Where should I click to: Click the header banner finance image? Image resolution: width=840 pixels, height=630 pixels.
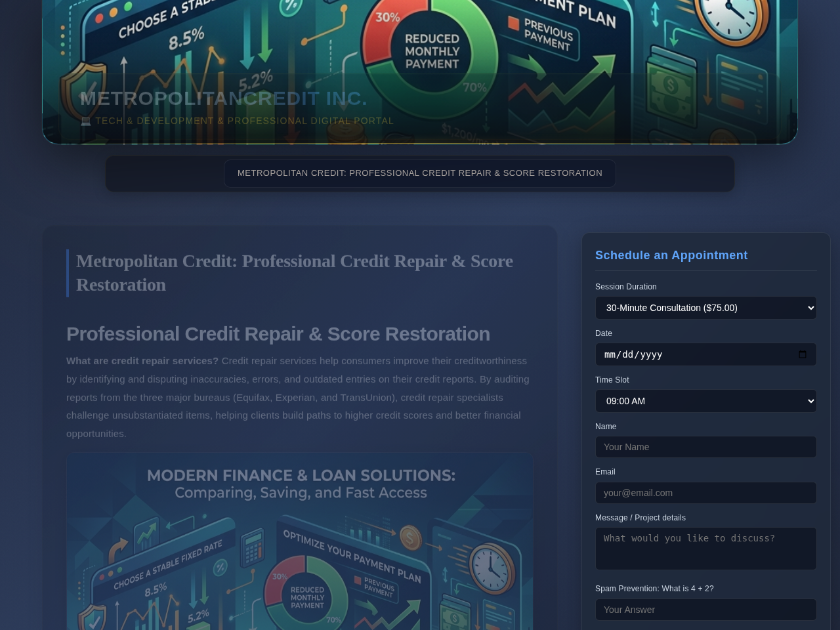[420, 71]
